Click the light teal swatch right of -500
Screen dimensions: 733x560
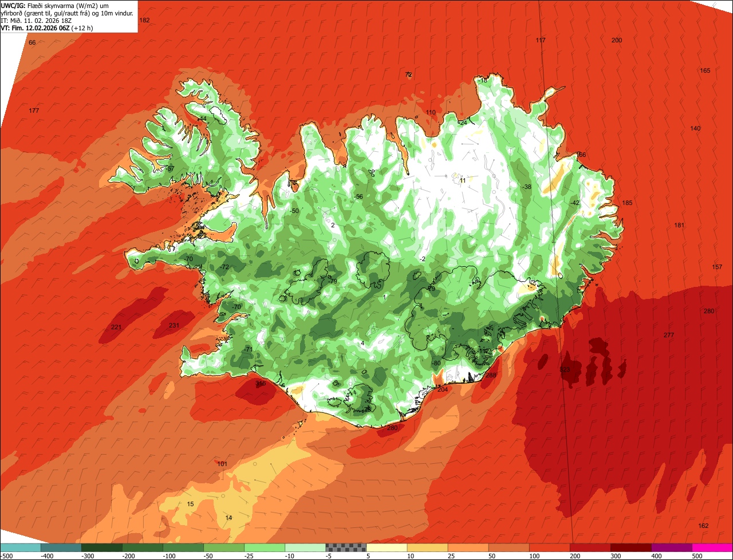[x=20, y=547]
